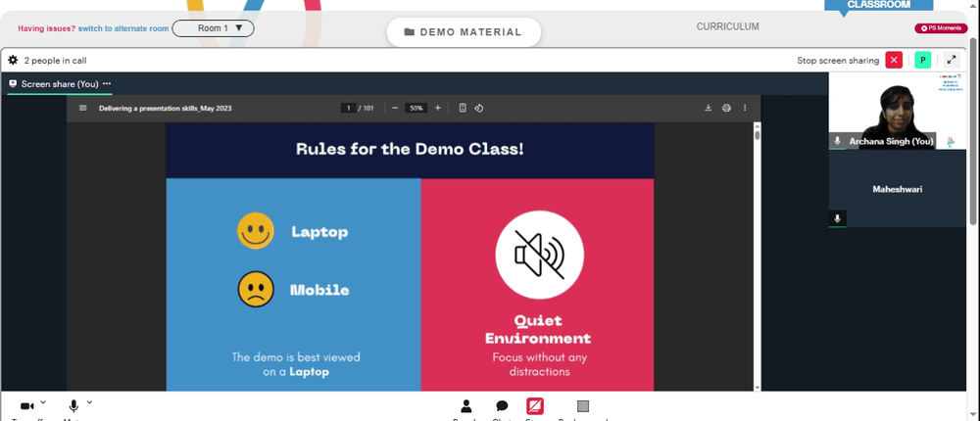
Task: Print the PDF document
Action: click(726, 108)
